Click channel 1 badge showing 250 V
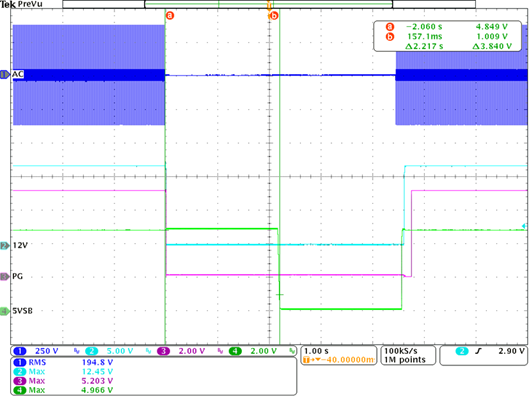This screenshot has width=529, height=396. 20,351
